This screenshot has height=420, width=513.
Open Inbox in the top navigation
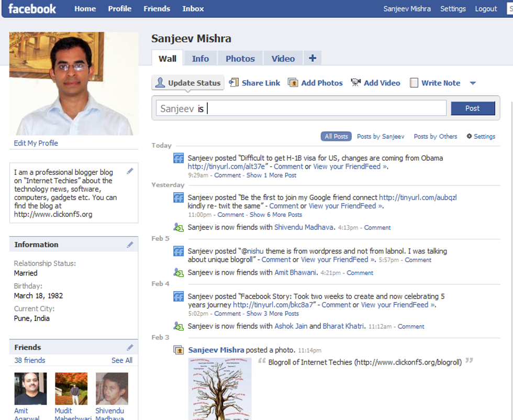193,9
